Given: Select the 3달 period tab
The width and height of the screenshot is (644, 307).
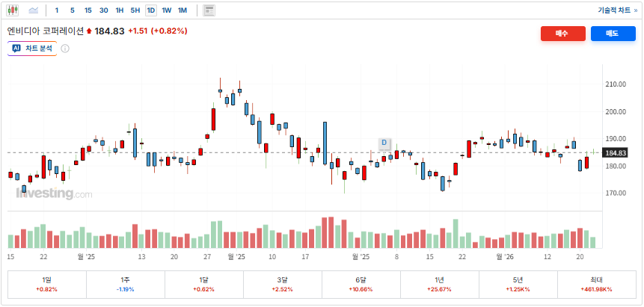Looking at the screenshot, I should pos(282,285).
